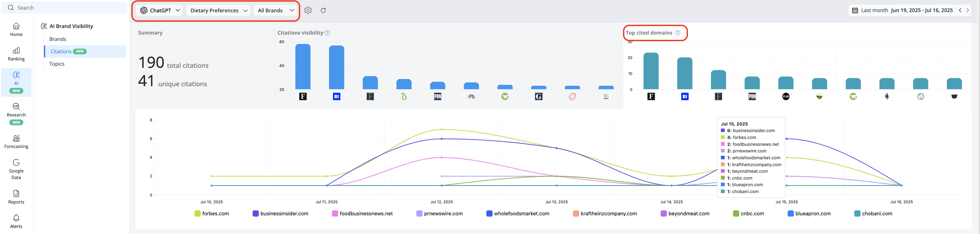Click the '190 total citations' summary figure
This screenshot has width=980, height=234.
click(x=174, y=63)
